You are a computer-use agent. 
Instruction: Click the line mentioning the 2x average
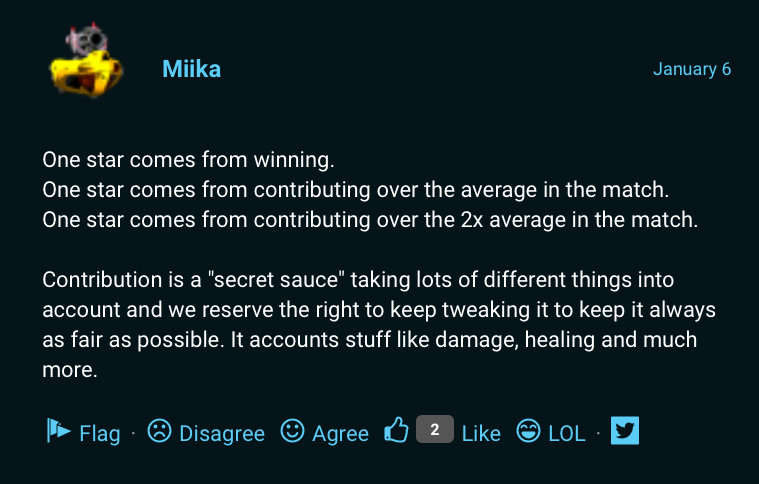coord(369,220)
